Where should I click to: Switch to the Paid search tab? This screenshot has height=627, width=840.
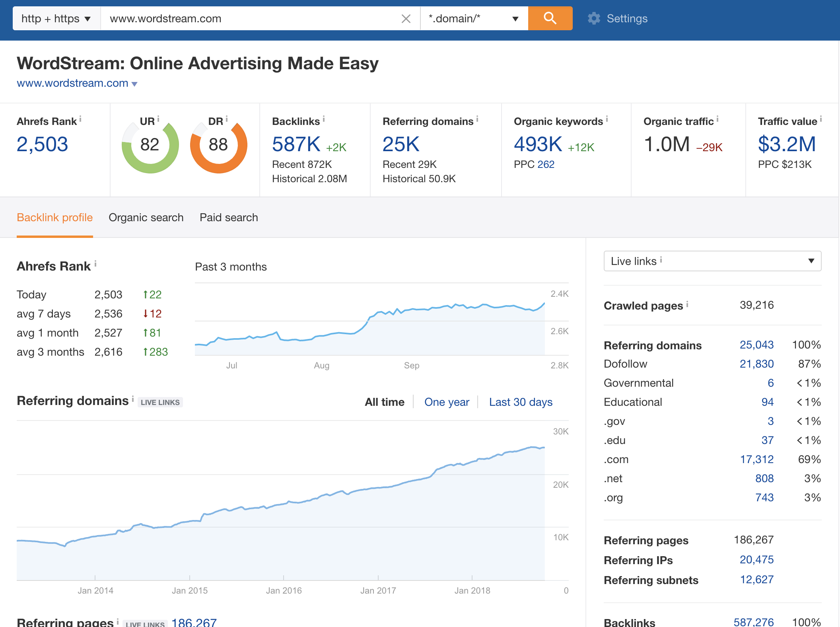point(229,217)
